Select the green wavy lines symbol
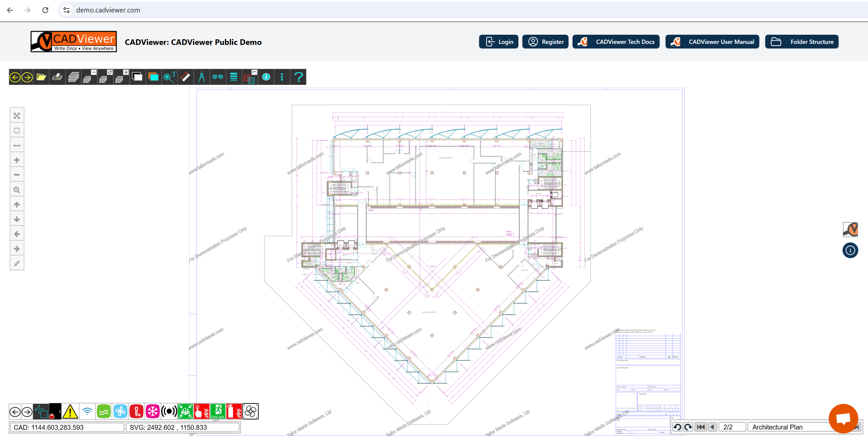 (104, 412)
